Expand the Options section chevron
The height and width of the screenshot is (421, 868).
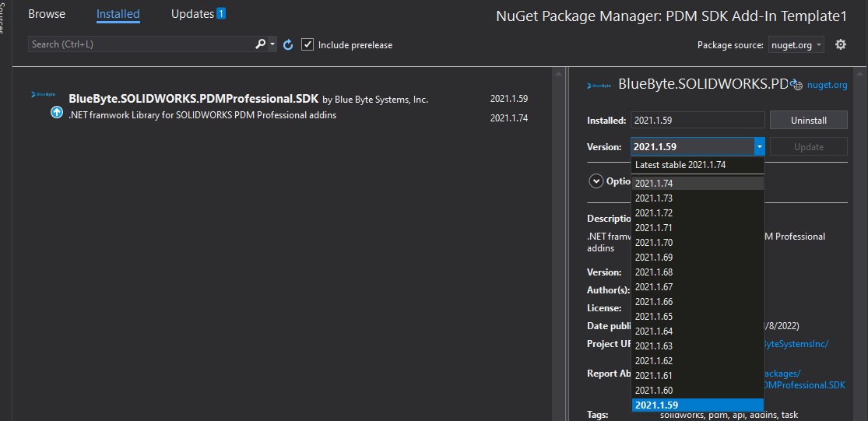click(x=596, y=181)
